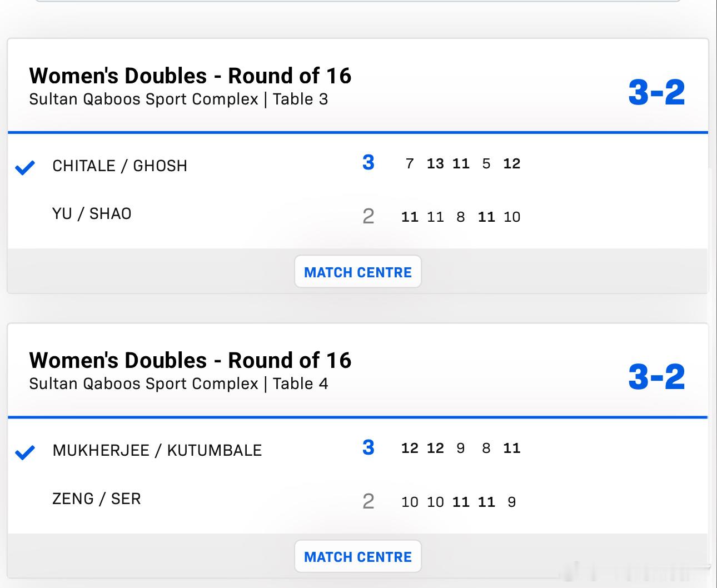Click the 13 game score for CHITALE / GHOSH
Viewport: 717px width, 588px height.
435,164
